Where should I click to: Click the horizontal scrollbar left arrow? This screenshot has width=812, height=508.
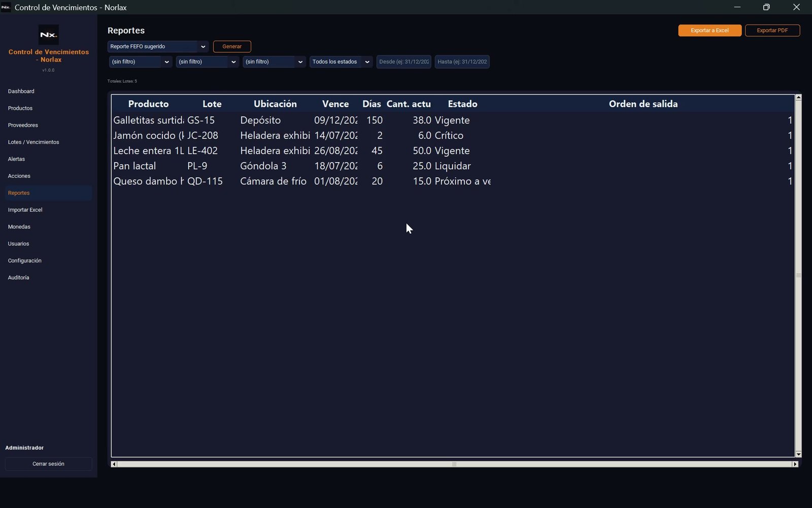[x=114, y=464]
